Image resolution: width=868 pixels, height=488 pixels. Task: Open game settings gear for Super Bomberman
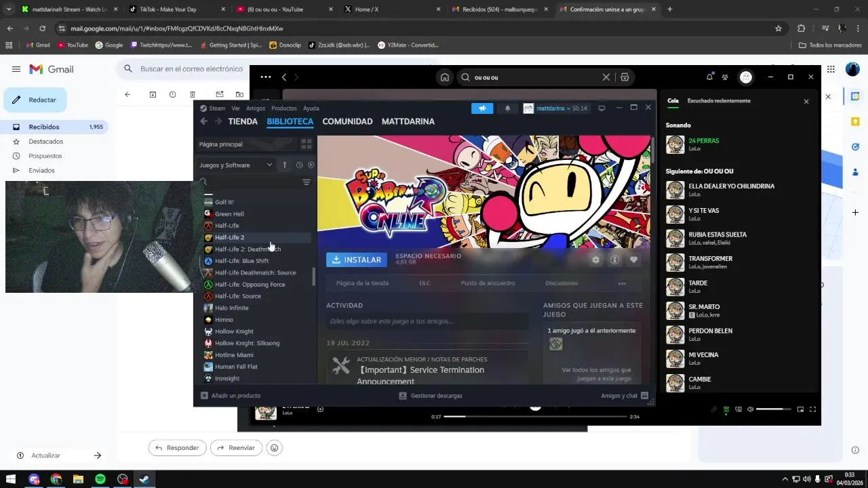point(595,260)
